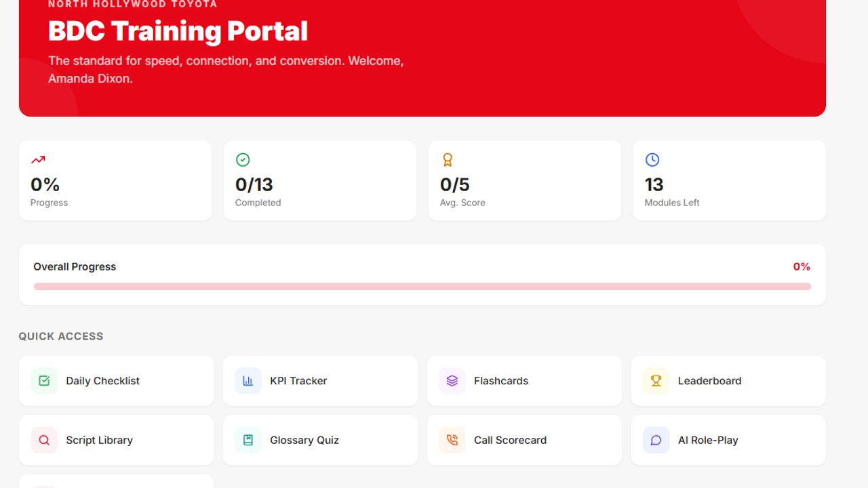Open the KPI Tracker
The width and height of the screenshot is (868, 488).
pyautogui.click(x=320, y=381)
